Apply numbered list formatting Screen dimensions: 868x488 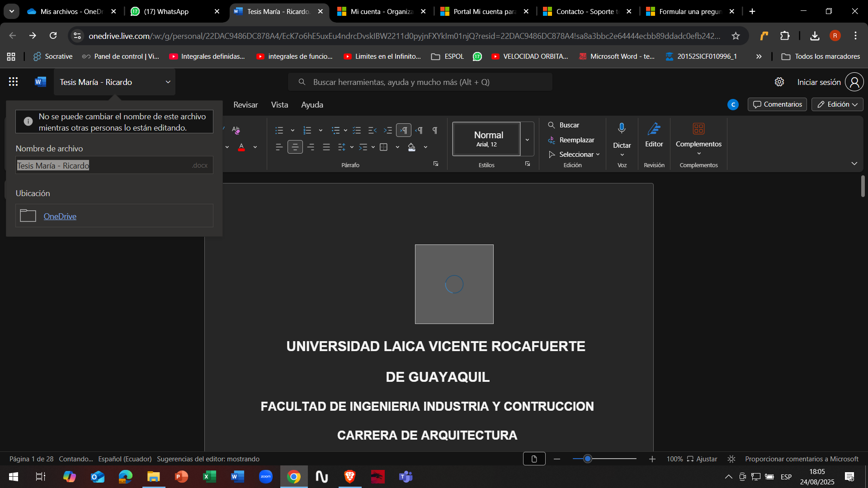pyautogui.click(x=307, y=130)
